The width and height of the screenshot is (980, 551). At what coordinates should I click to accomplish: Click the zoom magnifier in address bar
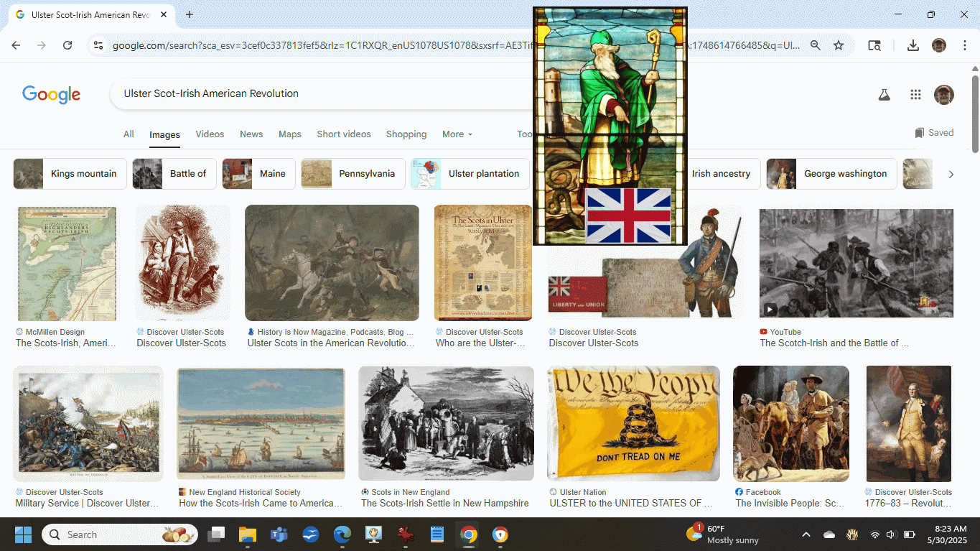816,45
